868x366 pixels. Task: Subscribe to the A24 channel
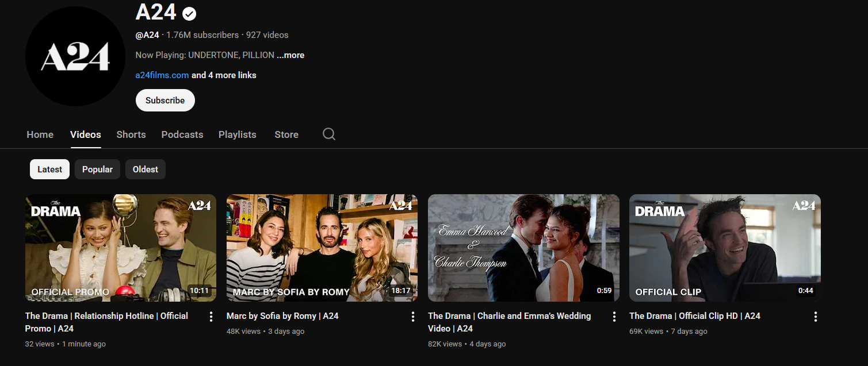click(x=165, y=100)
